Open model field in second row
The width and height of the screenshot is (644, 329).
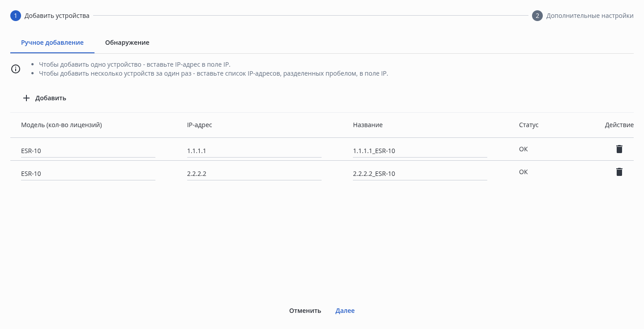(88, 174)
